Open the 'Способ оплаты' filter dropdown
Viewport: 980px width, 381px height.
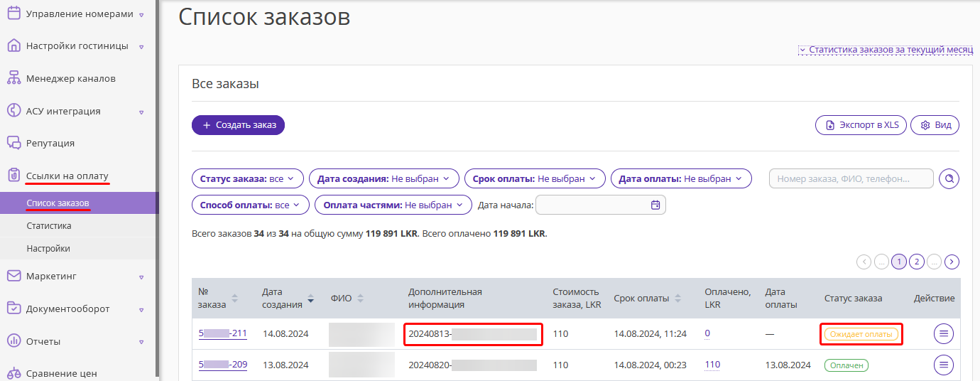tap(250, 205)
